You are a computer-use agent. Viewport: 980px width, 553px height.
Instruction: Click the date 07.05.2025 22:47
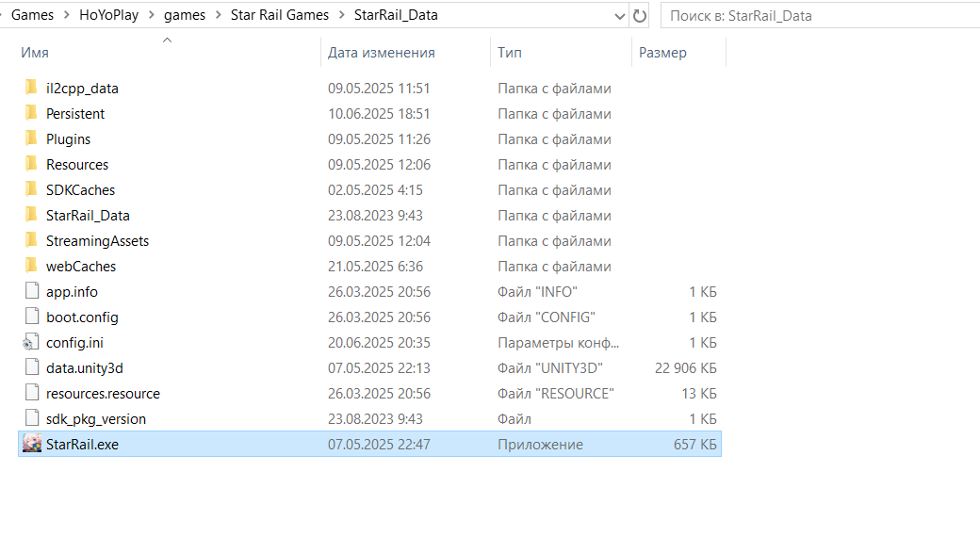tap(379, 445)
